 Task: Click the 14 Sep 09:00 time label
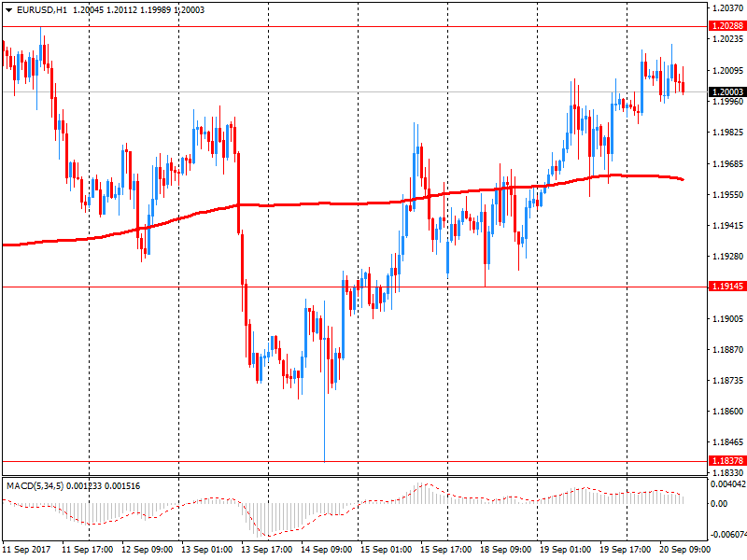(x=326, y=549)
